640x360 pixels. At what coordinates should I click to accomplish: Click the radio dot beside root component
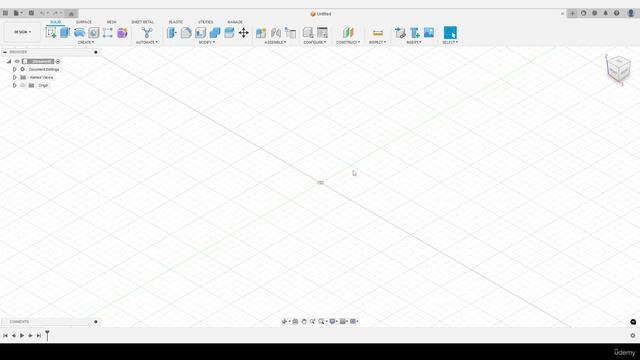pos(58,61)
